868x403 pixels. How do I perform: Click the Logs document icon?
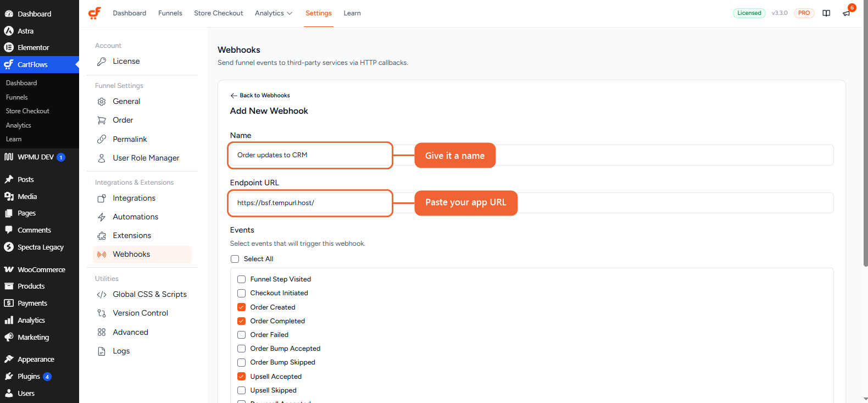(x=102, y=351)
